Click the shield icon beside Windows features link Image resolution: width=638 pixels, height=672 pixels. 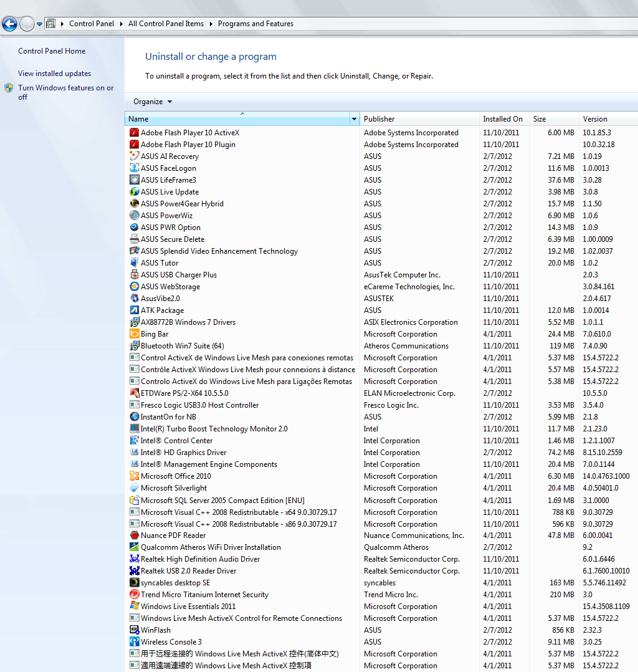9,89
